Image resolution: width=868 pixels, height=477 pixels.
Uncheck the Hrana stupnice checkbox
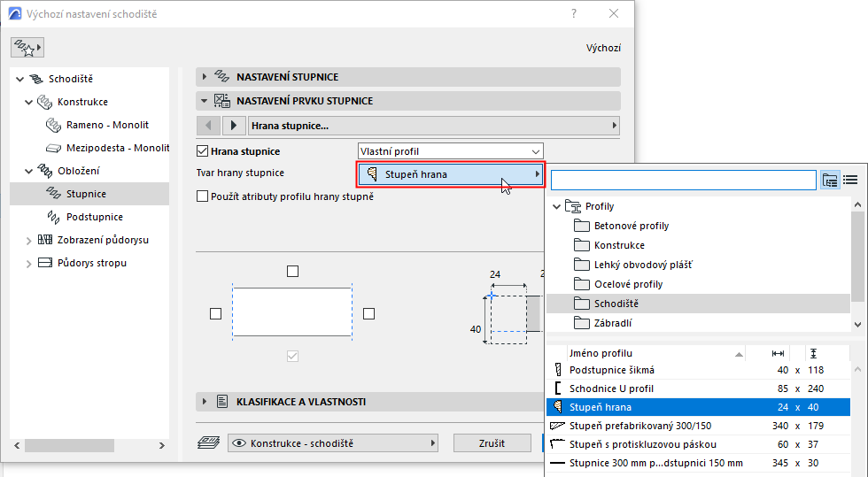pyautogui.click(x=203, y=151)
